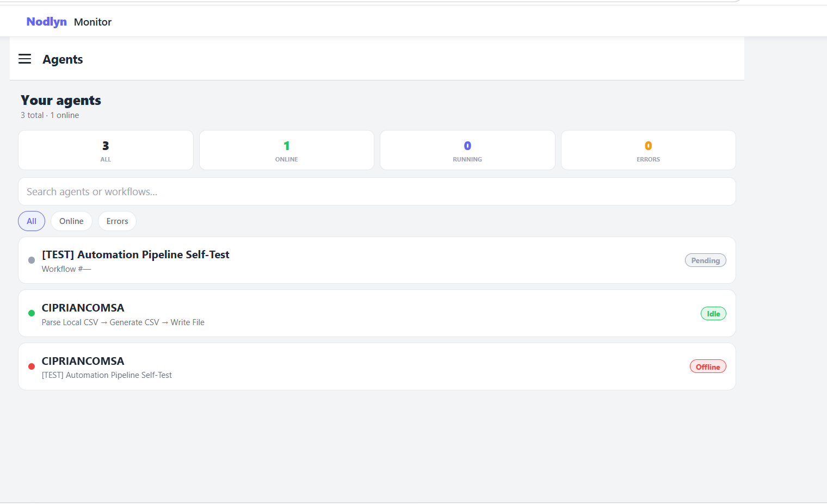The image size is (827, 504).
Task: Open the hamburger menu beside Agents
Action: pos(24,59)
